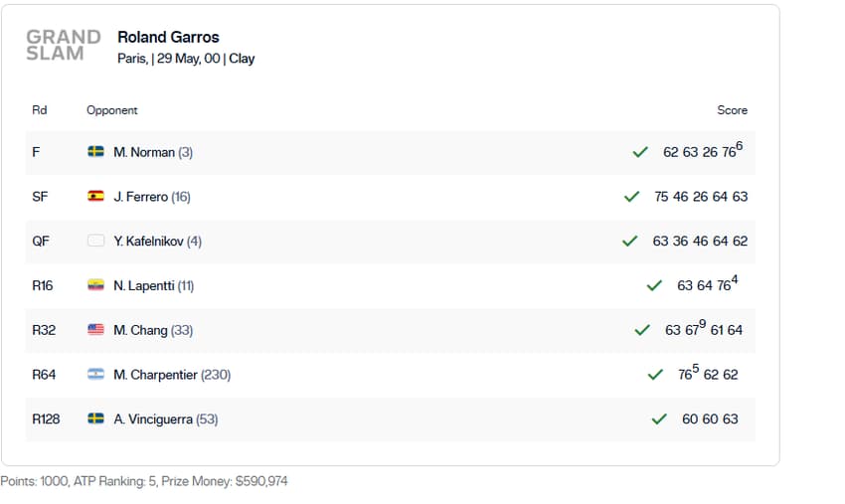
Task: Open Y. Kafelnikov player profile
Action: tap(148, 241)
